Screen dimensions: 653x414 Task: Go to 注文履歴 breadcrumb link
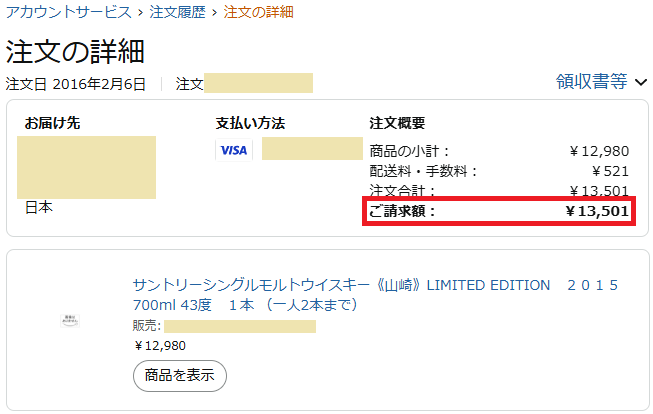178,12
